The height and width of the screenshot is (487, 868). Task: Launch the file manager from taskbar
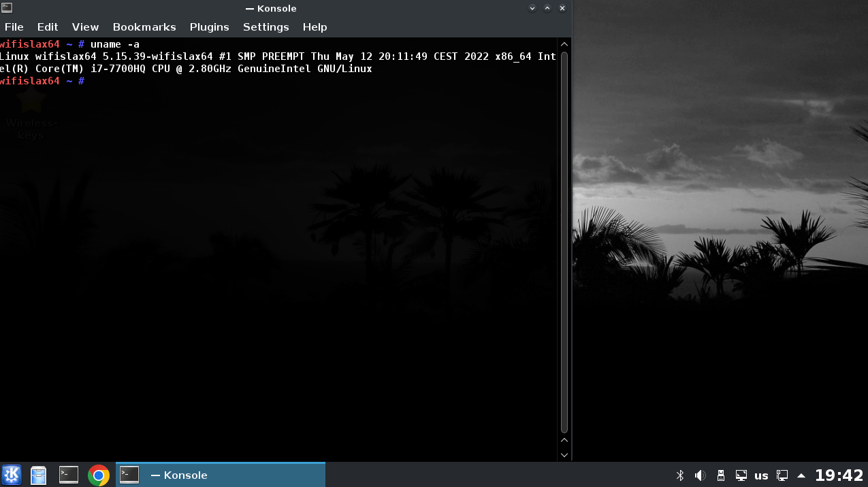pos(39,475)
